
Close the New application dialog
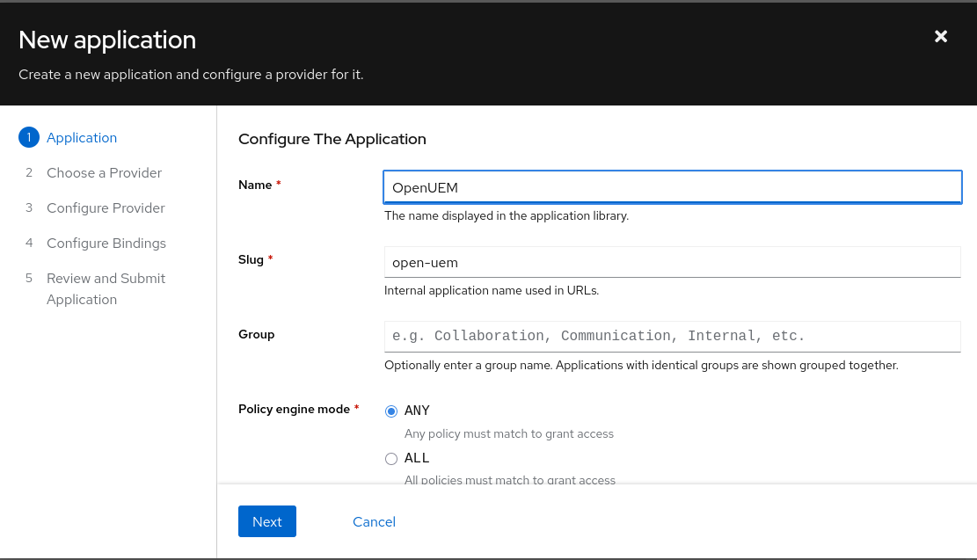tap(940, 36)
